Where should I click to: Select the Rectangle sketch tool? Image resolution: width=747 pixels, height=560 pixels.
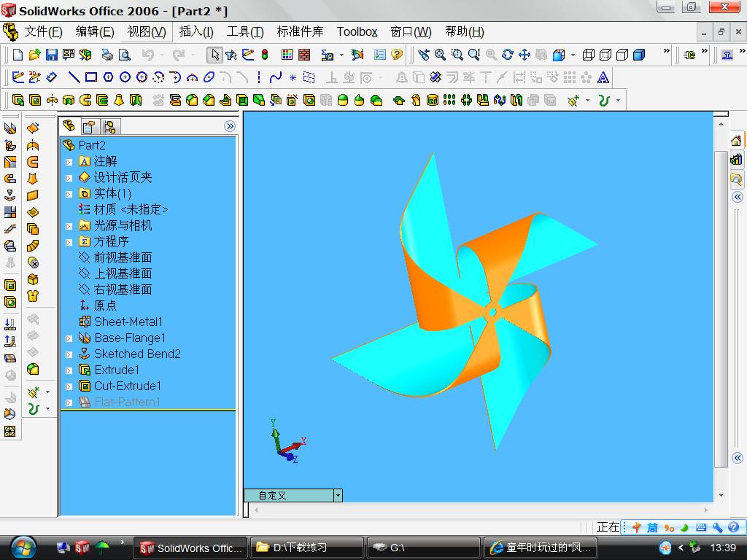[91, 77]
